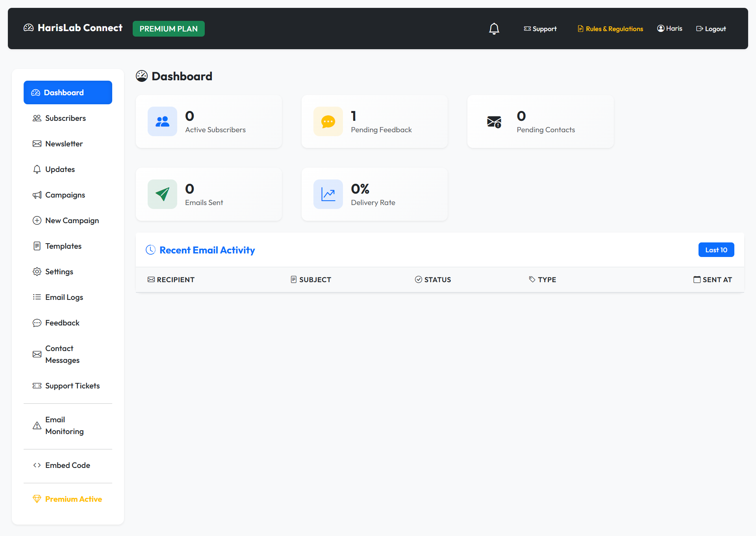756x536 pixels.
Task: Click the HarisLab Connect logo icon
Action: 29,28
